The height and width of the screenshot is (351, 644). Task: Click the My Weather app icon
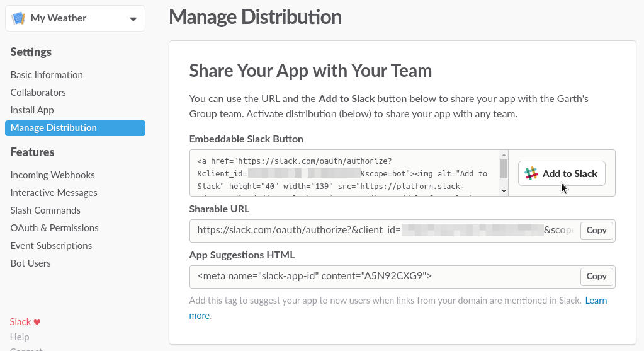(19, 18)
